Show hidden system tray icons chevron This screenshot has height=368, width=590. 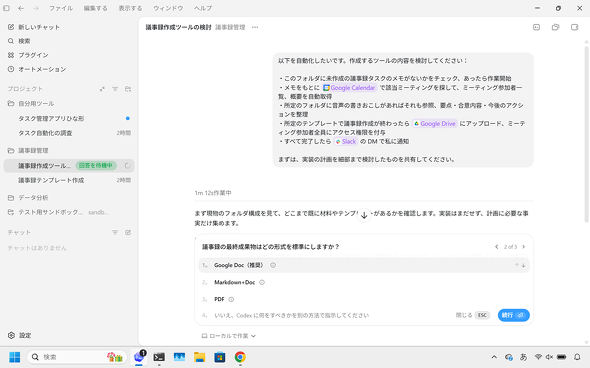pyautogui.click(x=494, y=357)
